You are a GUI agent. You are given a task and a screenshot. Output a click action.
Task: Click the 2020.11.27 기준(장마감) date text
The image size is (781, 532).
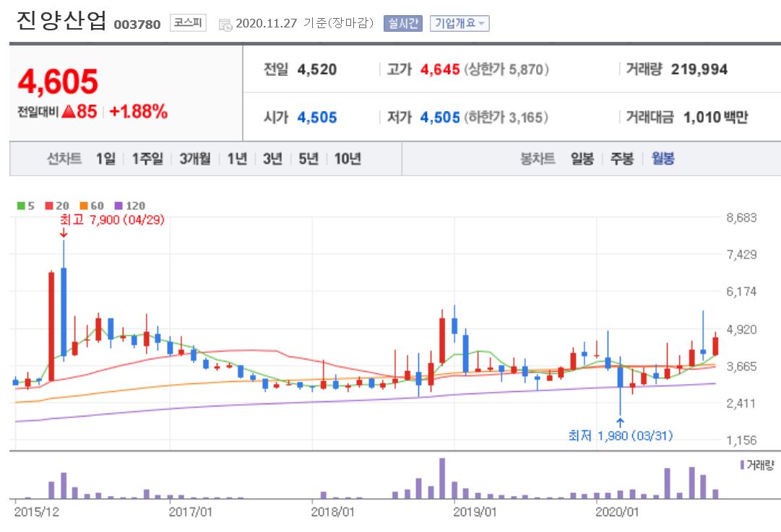[304, 23]
